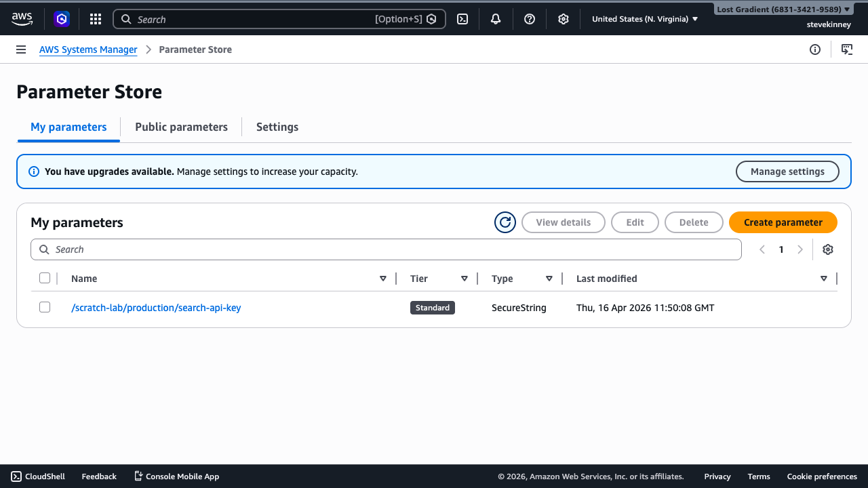
Task: Open the services grid menu
Action: [x=96, y=19]
